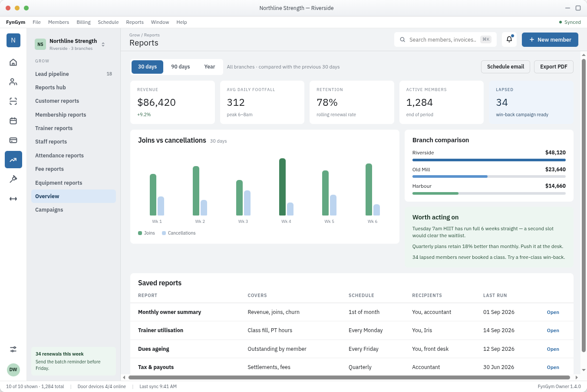Go to Equipment reports
Screen dimensions: 587x392
click(x=73, y=183)
